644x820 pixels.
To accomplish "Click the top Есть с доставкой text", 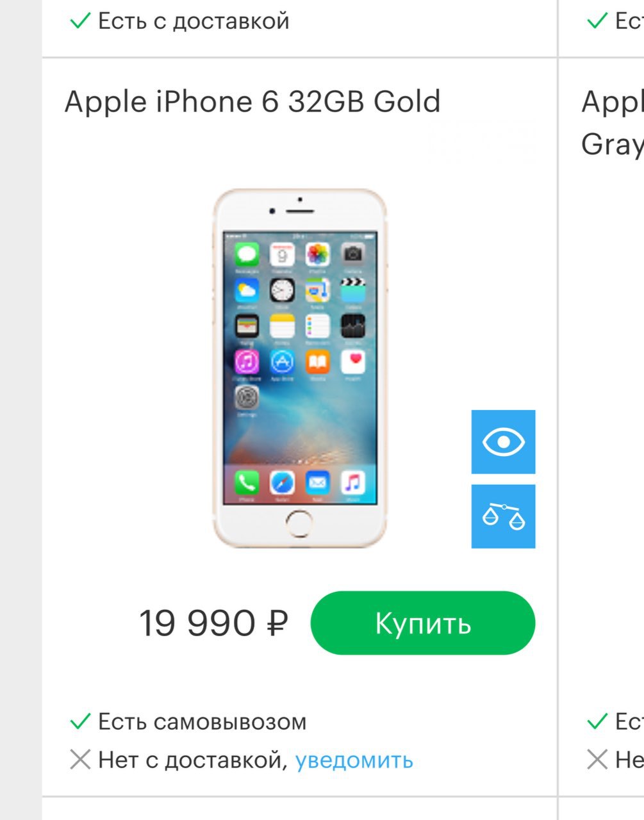I will (x=194, y=21).
